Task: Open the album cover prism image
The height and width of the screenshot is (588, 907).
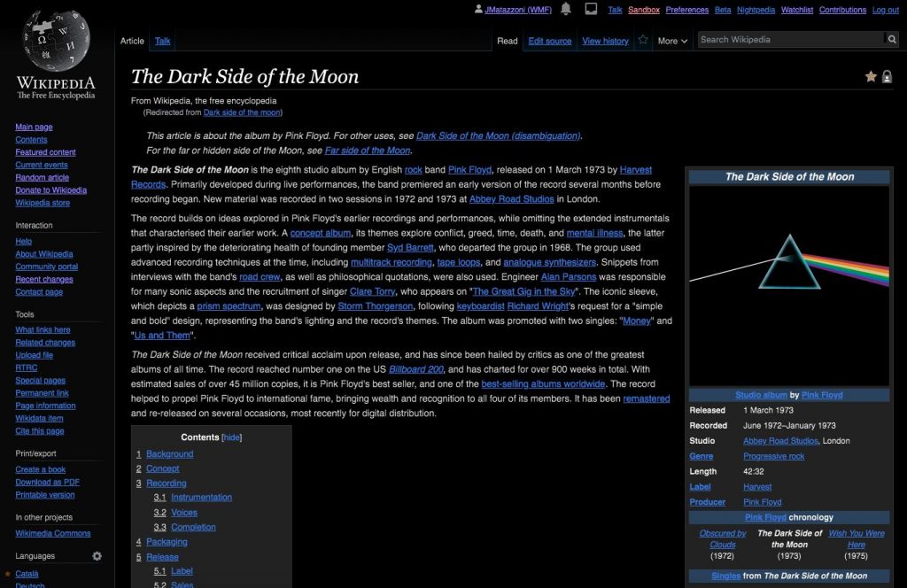Action: pyautogui.click(x=788, y=285)
